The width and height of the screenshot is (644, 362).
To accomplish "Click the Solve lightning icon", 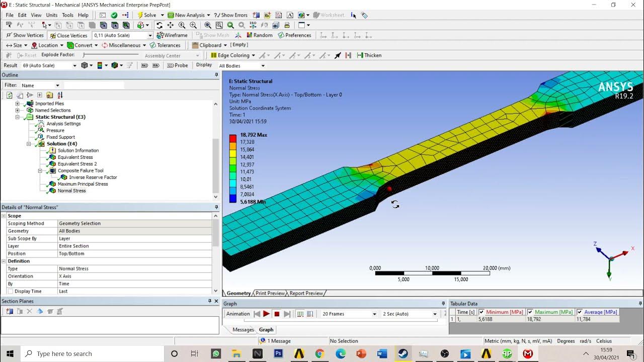I will pyautogui.click(x=140, y=15).
